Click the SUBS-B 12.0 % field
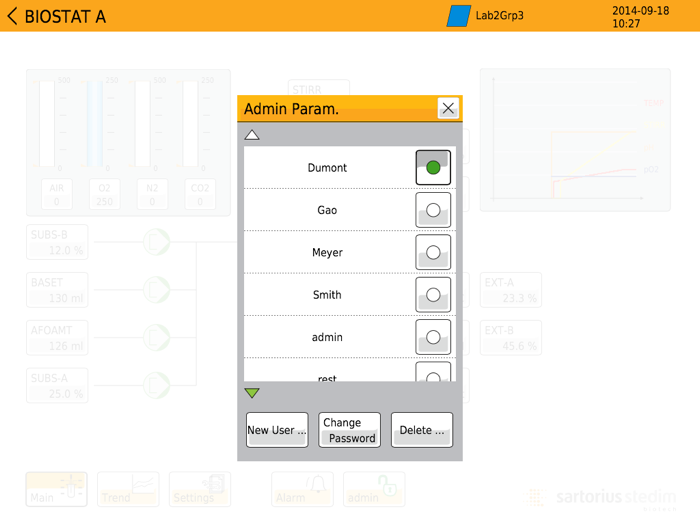Screen dimensions: 700x525 [57, 242]
